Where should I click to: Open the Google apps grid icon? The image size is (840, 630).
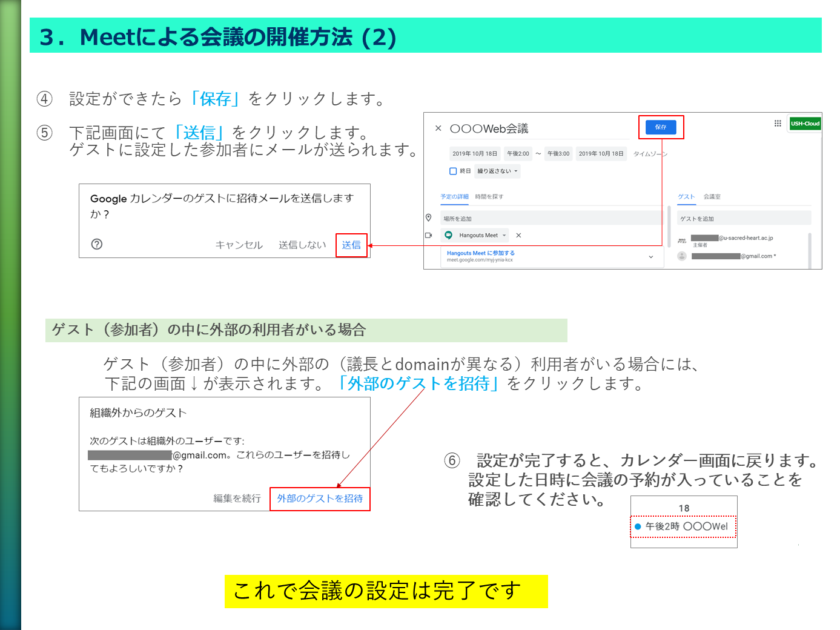pos(778,124)
